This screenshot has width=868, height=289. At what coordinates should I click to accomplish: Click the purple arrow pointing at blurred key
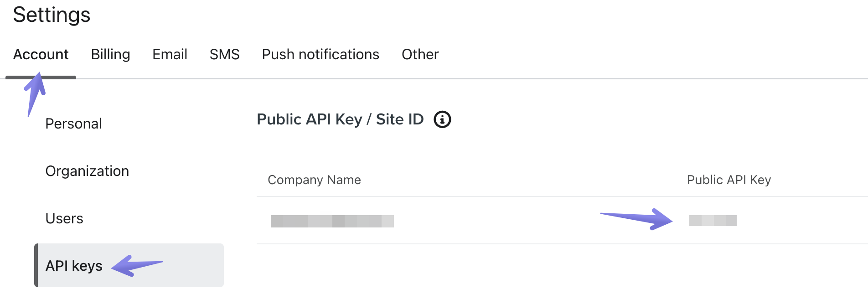638,219
